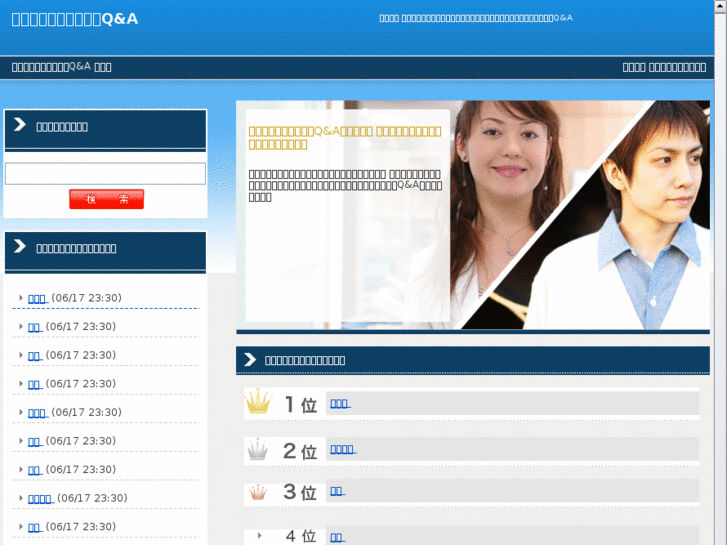Open the link at the right end of the dark navigation bar
The height and width of the screenshot is (545, 727).
pyautogui.click(x=664, y=67)
